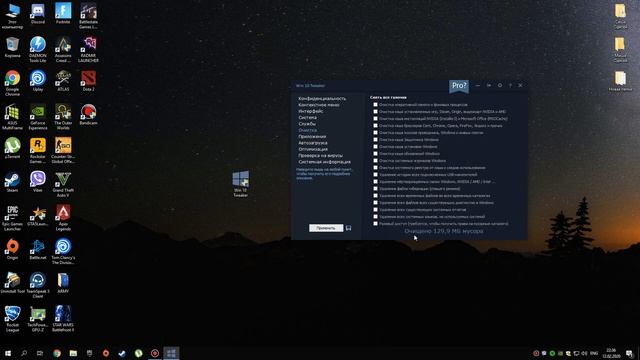Tick the last checkbox for full access rights
This screenshot has height=360, width=640.
[x=376, y=224]
